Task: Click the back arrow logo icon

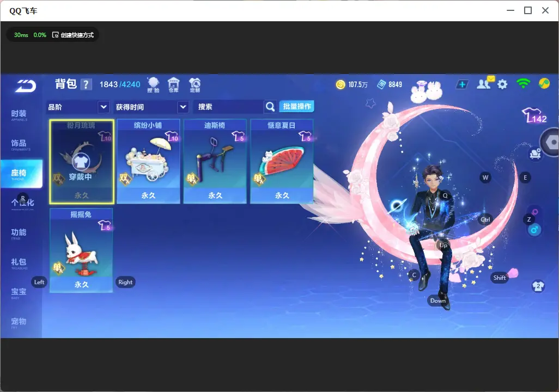Action: (26, 86)
